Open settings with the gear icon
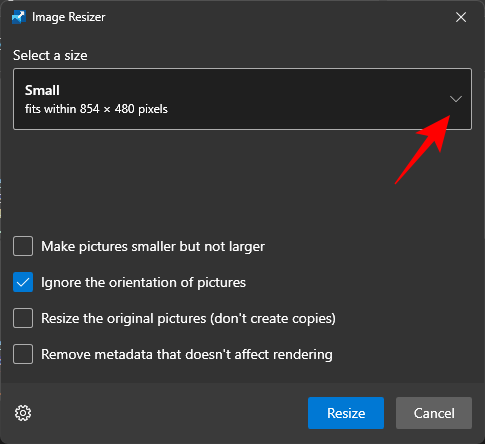 (23, 413)
